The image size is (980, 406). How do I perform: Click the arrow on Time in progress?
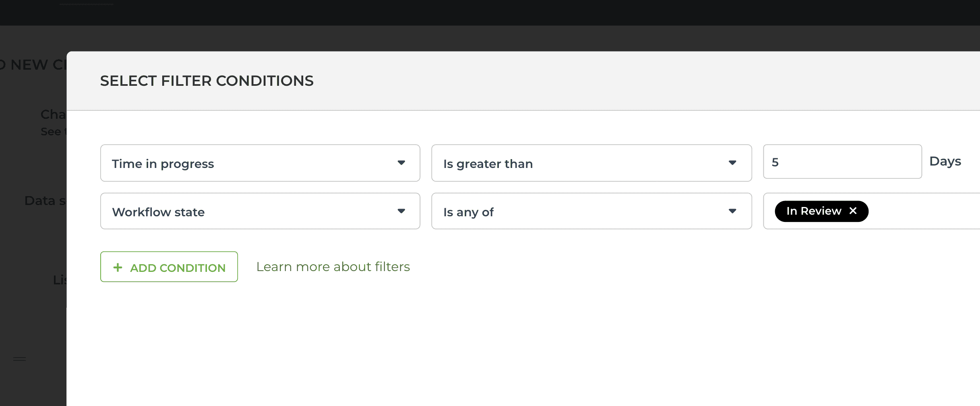pyautogui.click(x=401, y=163)
